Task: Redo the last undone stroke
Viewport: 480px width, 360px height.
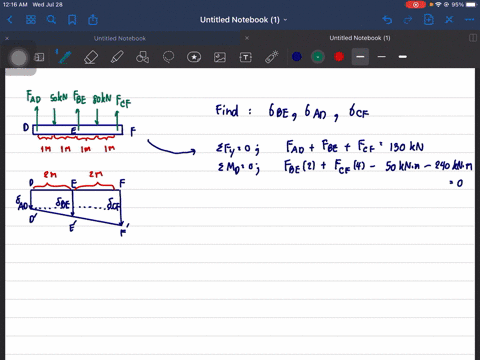Action: [x=408, y=20]
